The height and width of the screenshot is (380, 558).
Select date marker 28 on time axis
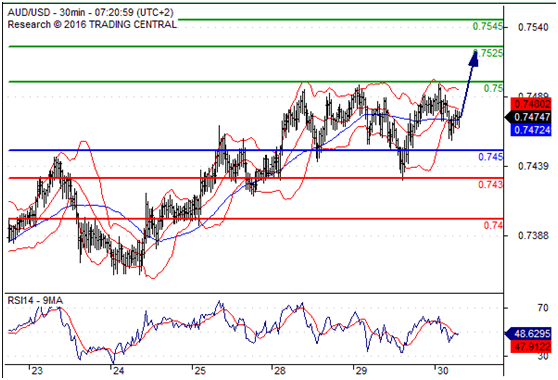(280, 371)
